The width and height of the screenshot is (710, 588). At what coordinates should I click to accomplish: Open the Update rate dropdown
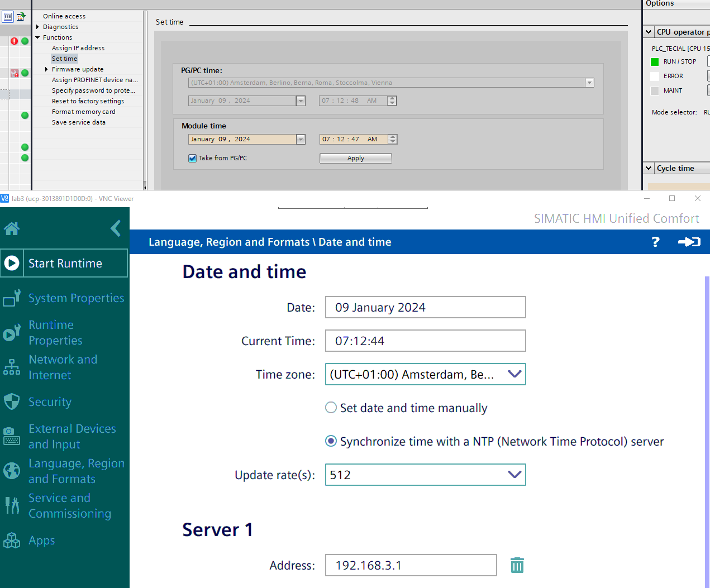(x=514, y=475)
